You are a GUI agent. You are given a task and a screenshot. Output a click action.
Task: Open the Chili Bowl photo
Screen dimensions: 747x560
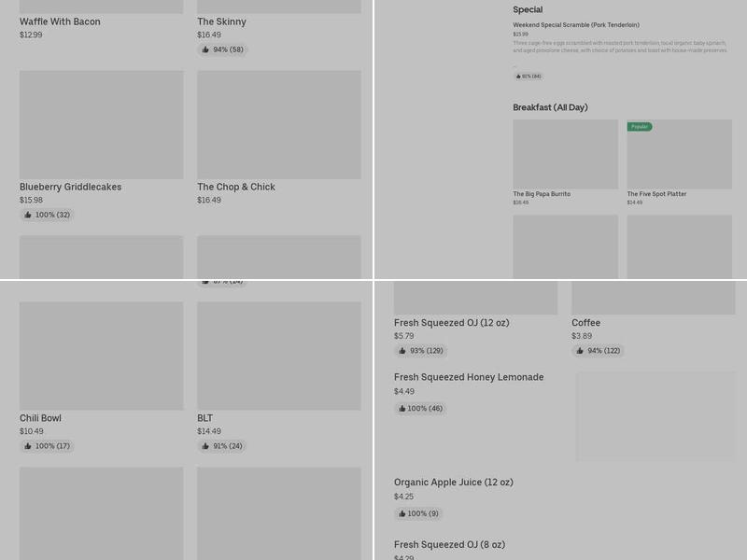[102, 356]
